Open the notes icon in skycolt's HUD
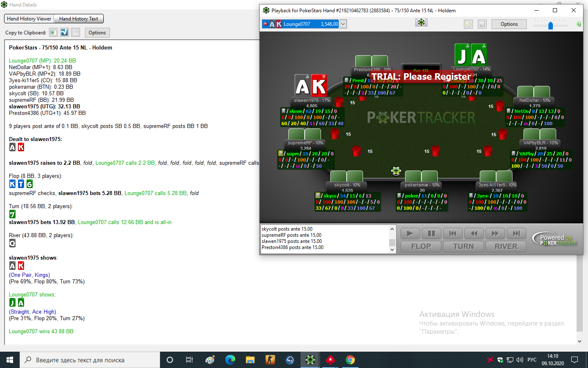Image resolution: width=588 pixels, height=368 pixels. [318, 195]
